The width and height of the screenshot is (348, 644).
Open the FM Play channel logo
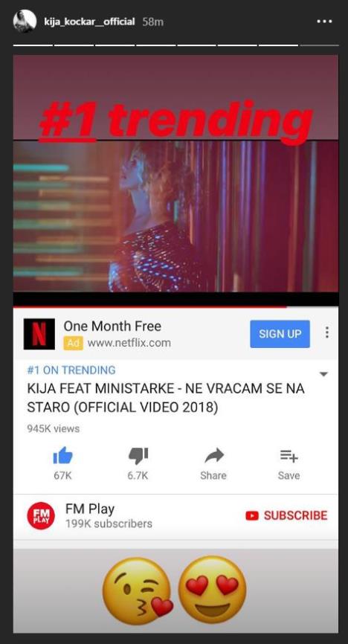(x=41, y=516)
